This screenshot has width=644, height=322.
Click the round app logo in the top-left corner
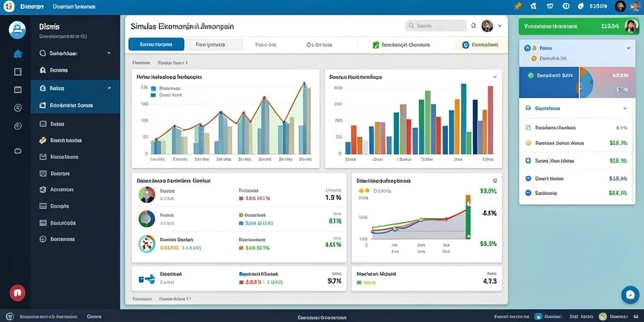pyautogui.click(x=9, y=6)
